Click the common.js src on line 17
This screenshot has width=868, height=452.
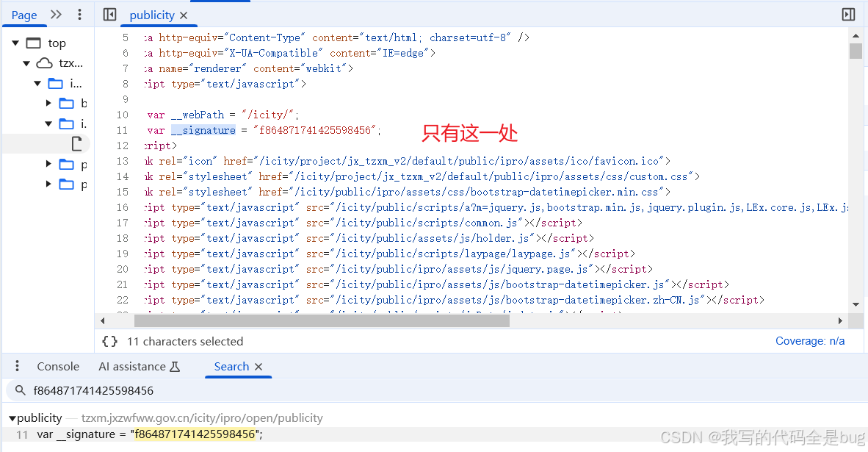pyautogui.click(x=427, y=223)
